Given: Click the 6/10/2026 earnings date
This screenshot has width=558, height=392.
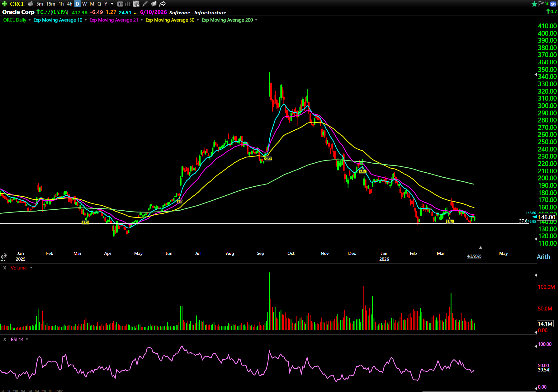Looking at the screenshot, I should [154, 12].
